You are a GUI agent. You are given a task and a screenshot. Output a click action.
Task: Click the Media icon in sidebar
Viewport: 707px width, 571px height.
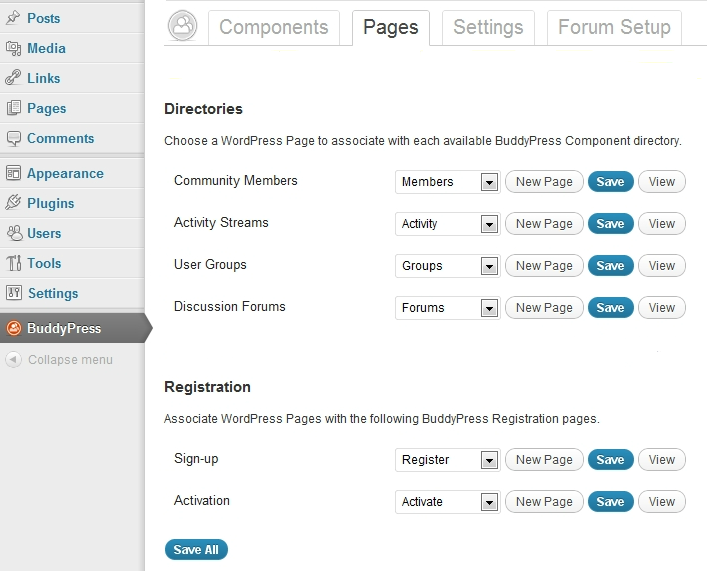tap(13, 48)
